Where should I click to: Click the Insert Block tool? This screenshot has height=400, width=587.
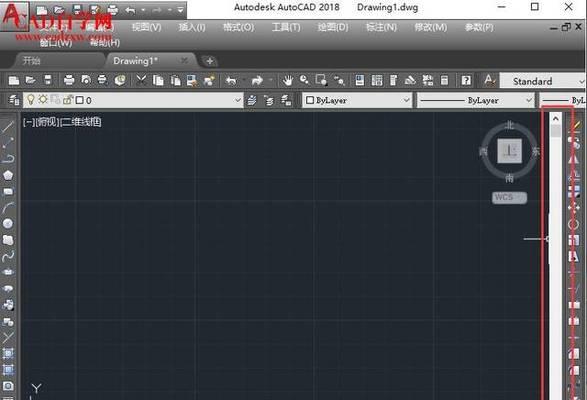(x=8, y=305)
